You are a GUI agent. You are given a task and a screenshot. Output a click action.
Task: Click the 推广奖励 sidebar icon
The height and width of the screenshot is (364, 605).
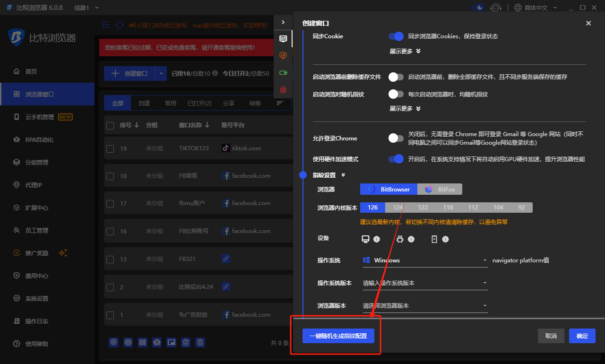pyautogui.click(x=17, y=253)
